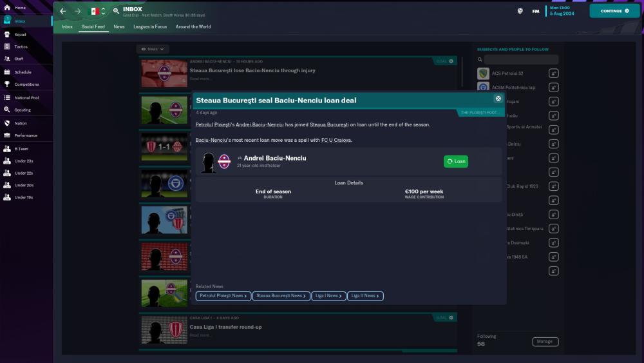
Task: Open the FC U Craiova link
Action: (336, 140)
